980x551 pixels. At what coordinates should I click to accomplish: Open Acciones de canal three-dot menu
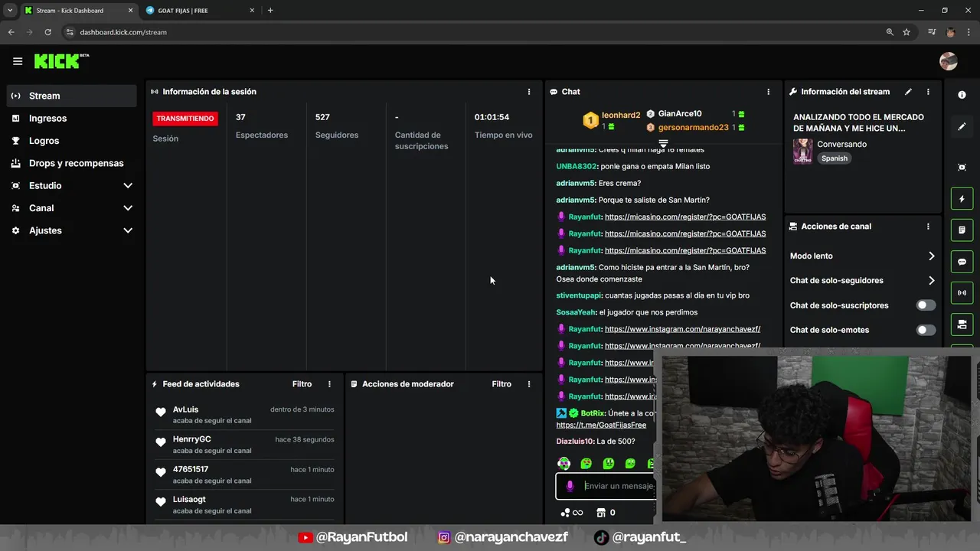928,227
